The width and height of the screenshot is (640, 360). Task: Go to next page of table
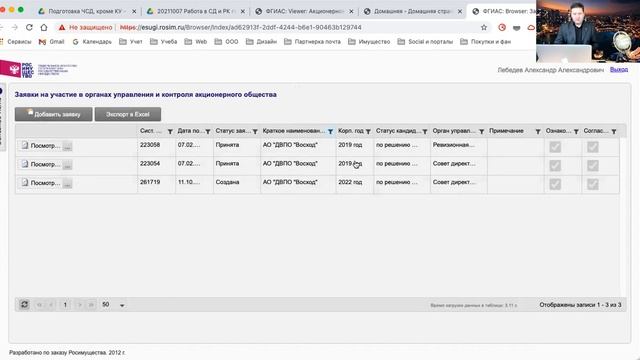[x=80, y=305]
